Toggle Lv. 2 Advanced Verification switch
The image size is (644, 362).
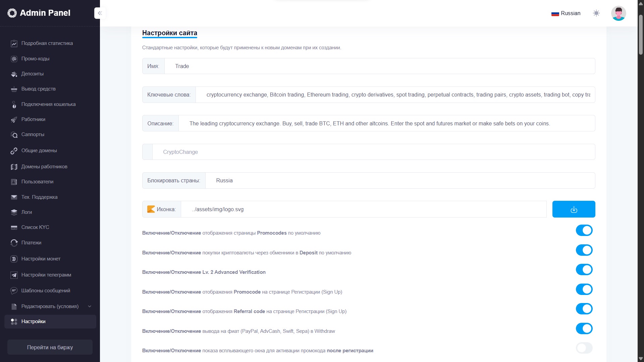coord(584,269)
